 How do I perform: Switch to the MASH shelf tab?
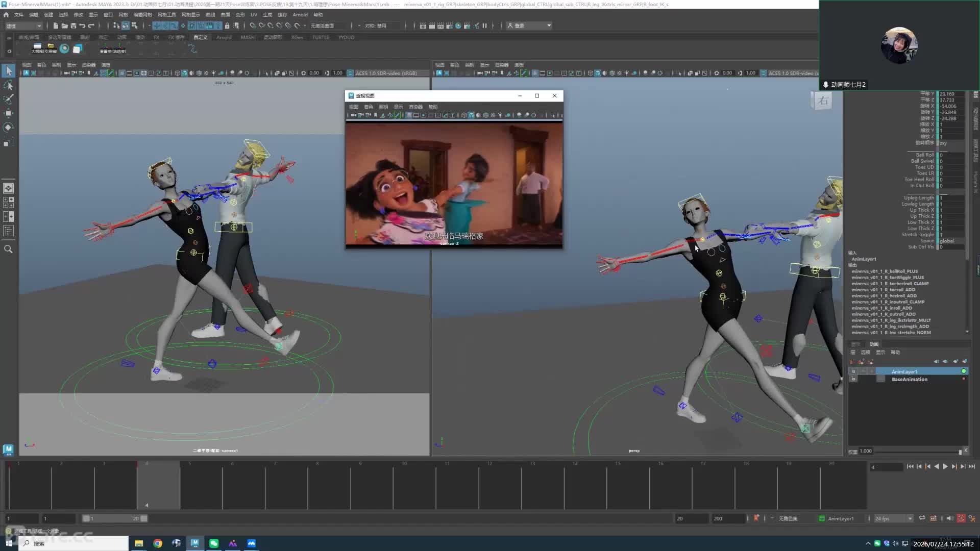pyautogui.click(x=248, y=37)
